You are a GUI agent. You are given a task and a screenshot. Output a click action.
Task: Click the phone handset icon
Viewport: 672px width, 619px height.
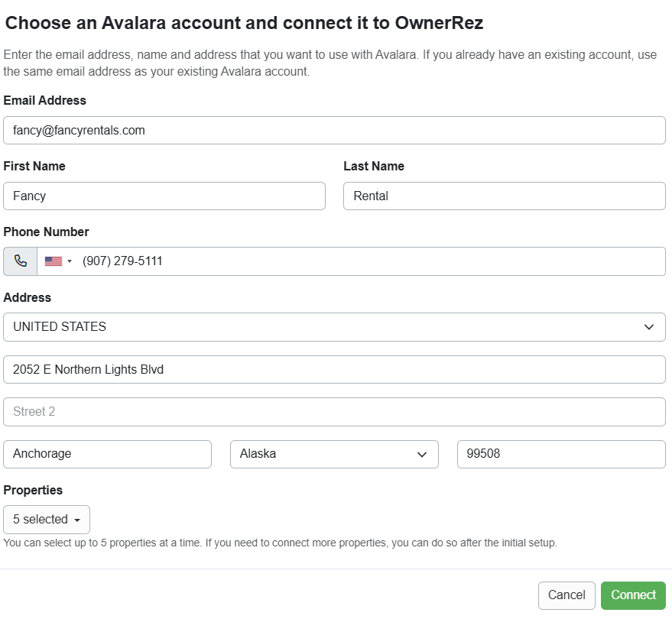click(x=20, y=261)
